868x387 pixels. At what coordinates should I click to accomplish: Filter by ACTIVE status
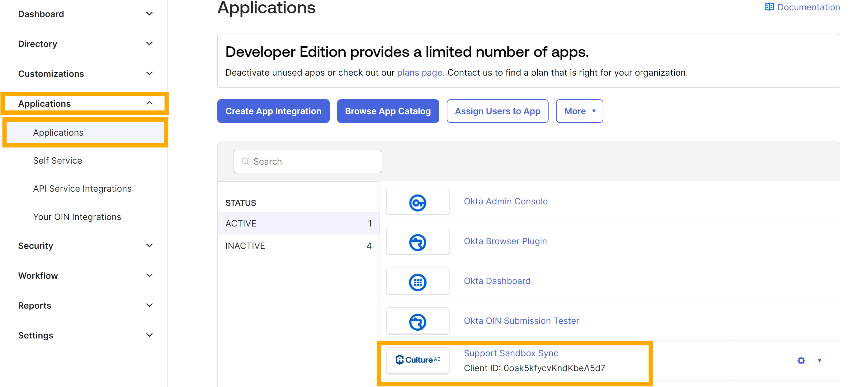tap(299, 223)
